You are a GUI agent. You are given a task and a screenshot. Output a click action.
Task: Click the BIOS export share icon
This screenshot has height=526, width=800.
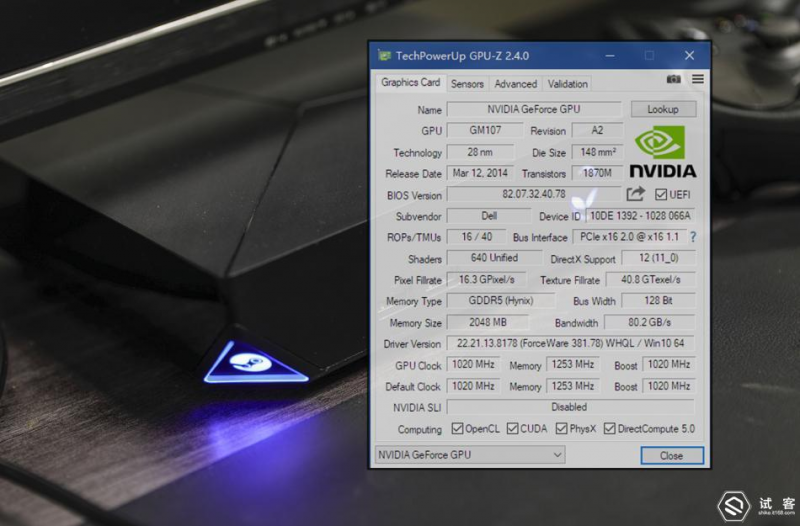[635, 194]
